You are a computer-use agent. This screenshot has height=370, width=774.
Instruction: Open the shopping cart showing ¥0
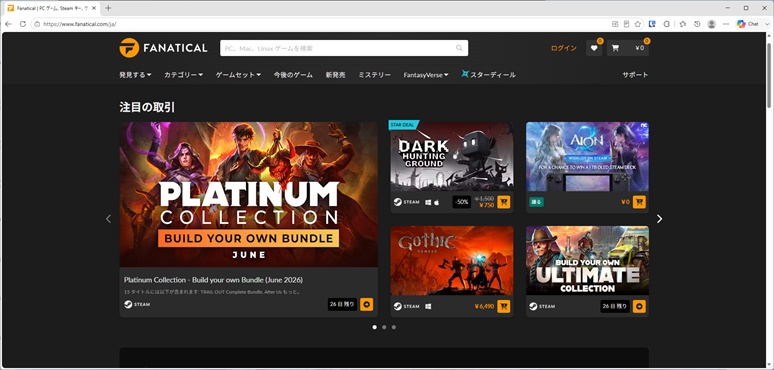628,48
